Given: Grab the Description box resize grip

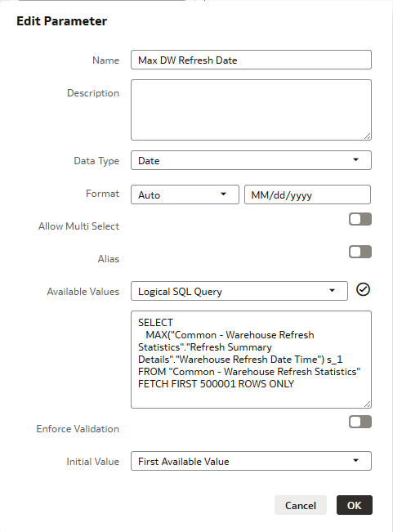Looking at the screenshot, I should pyautogui.click(x=367, y=136).
